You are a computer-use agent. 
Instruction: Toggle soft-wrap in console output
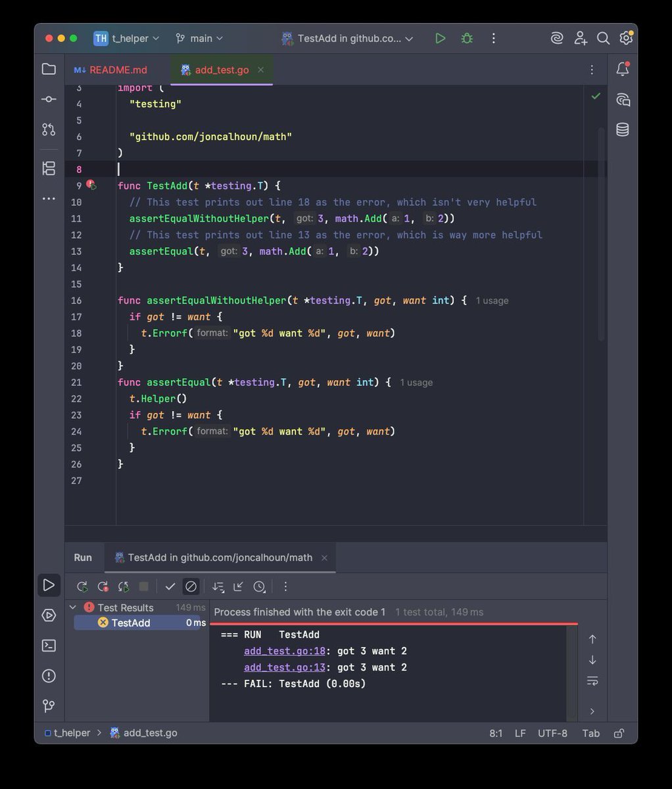click(592, 681)
